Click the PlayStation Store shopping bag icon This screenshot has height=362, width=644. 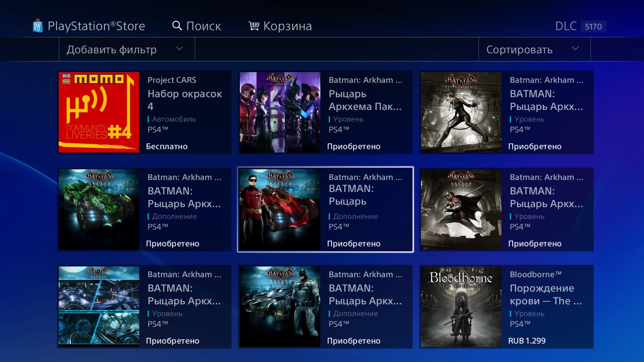point(37,26)
